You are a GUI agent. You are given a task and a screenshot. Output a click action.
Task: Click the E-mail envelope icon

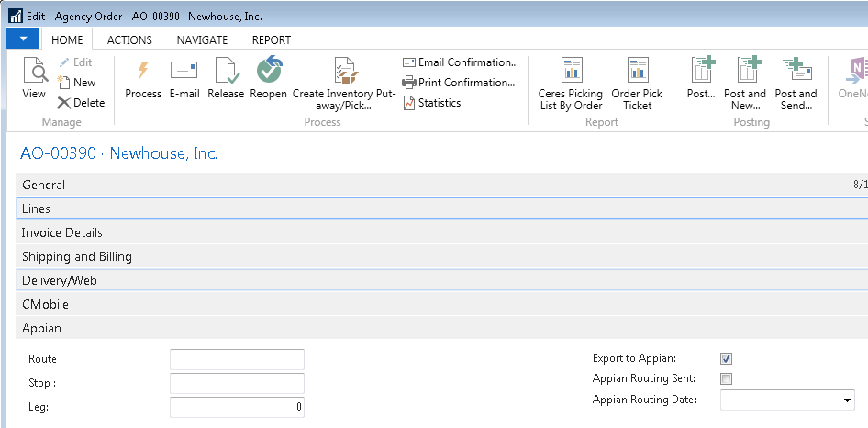click(184, 72)
